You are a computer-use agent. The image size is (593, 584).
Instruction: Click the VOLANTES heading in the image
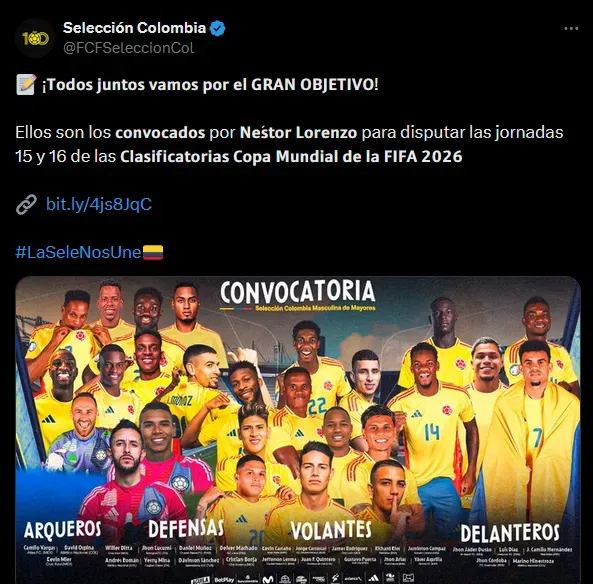pos(331,530)
